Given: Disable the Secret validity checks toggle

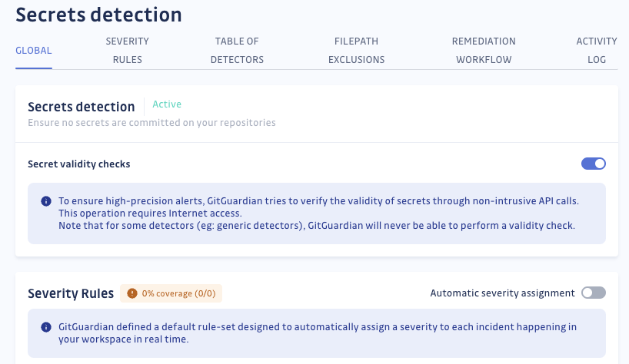Looking at the screenshot, I should click(x=594, y=164).
